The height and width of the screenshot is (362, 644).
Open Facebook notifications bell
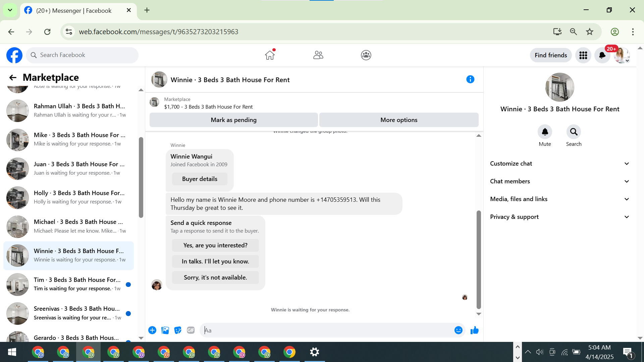pos(602,55)
